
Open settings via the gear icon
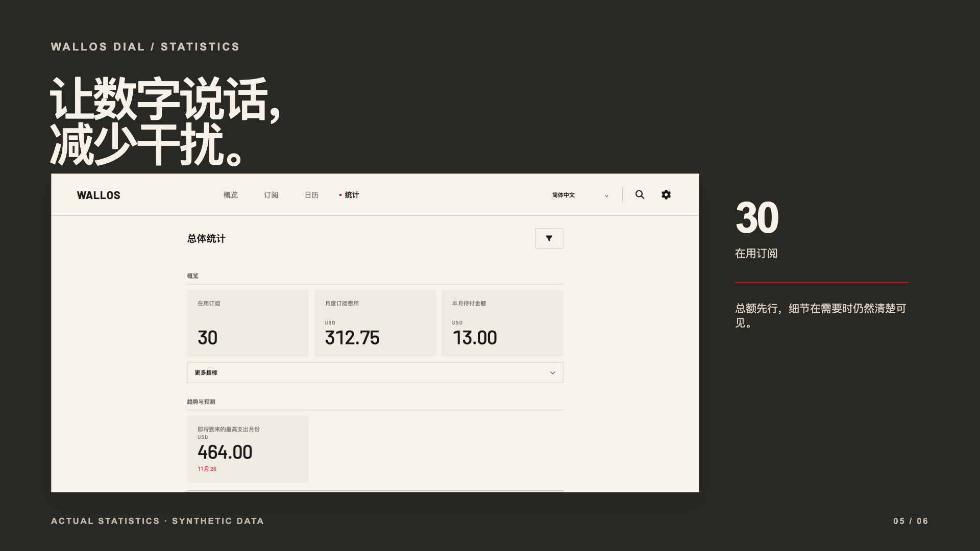point(666,194)
